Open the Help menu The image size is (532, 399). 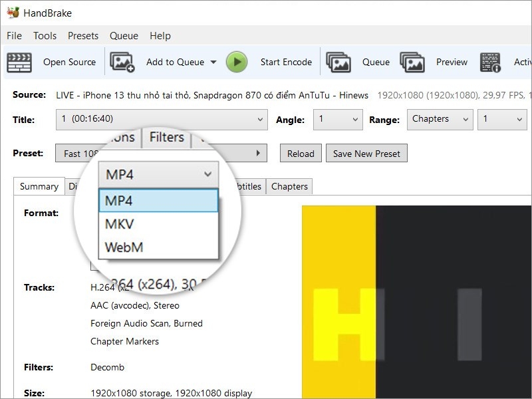tap(160, 36)
